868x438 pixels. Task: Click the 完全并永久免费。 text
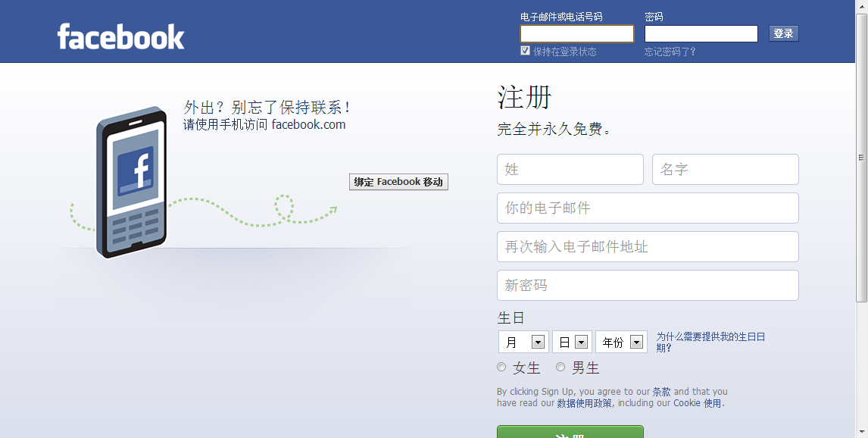pyautogui.click(x=554, y=130)
